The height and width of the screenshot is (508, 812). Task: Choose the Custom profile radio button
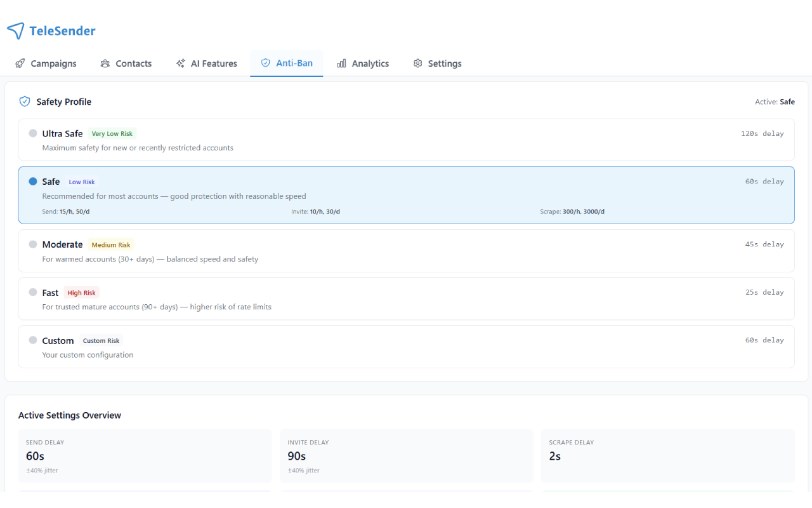[x=33, y=340]
